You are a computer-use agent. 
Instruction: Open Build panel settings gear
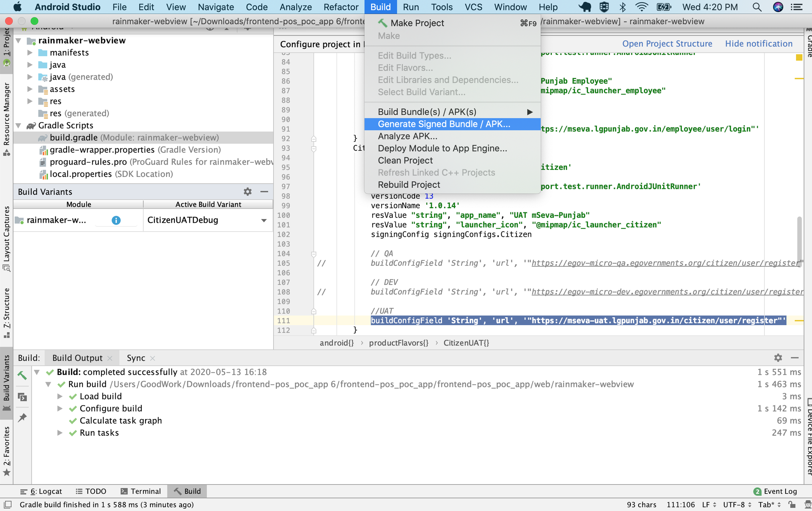point(778,358)
